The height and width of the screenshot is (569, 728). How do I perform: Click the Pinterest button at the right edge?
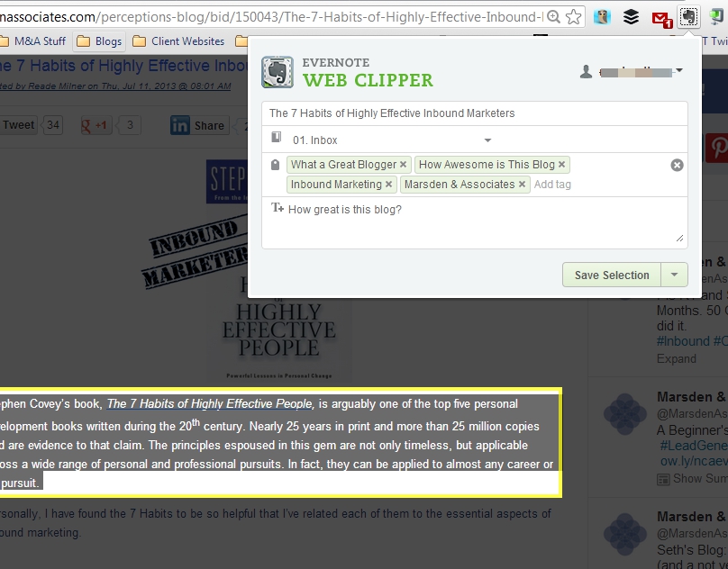(x=717, y=148)
